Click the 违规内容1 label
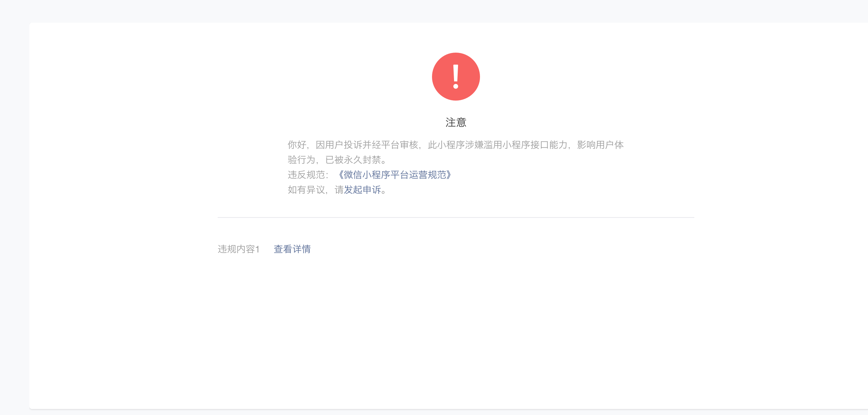 click(239, 249)
